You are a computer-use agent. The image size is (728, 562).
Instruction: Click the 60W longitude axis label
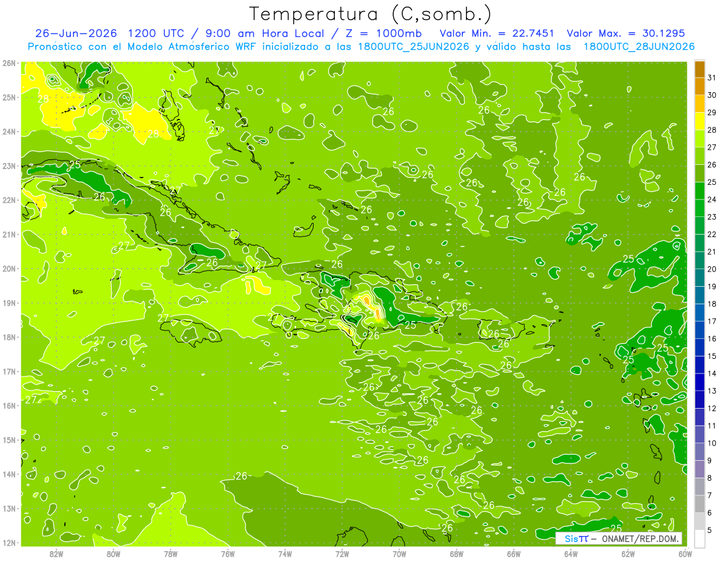685,554
